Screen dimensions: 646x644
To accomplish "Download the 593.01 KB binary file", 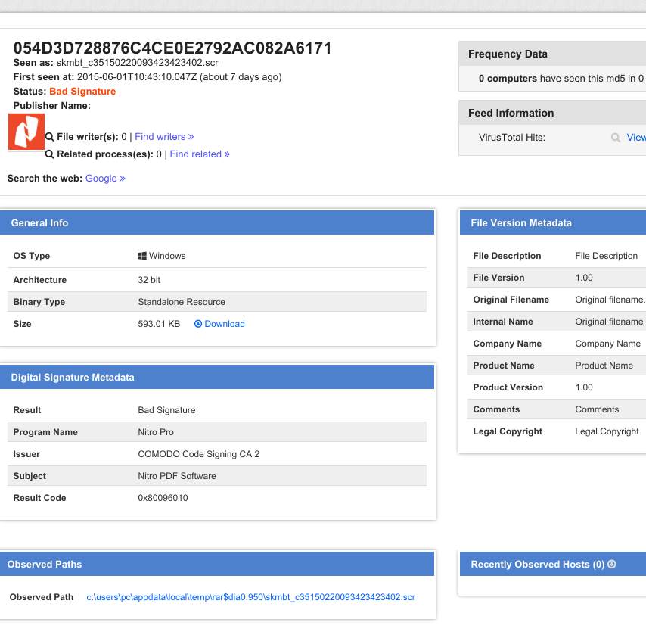I will pos(224,324).
